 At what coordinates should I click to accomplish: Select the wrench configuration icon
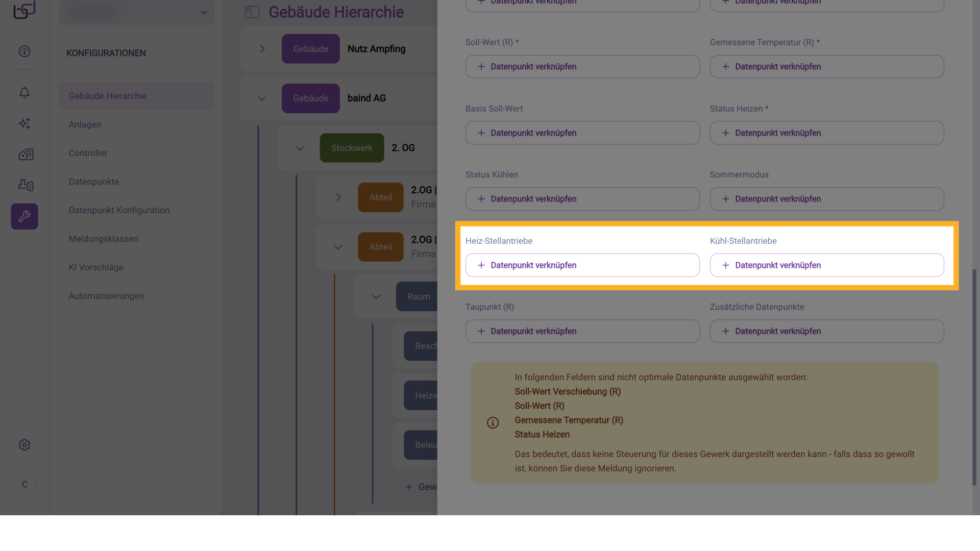tap(24, 216)
